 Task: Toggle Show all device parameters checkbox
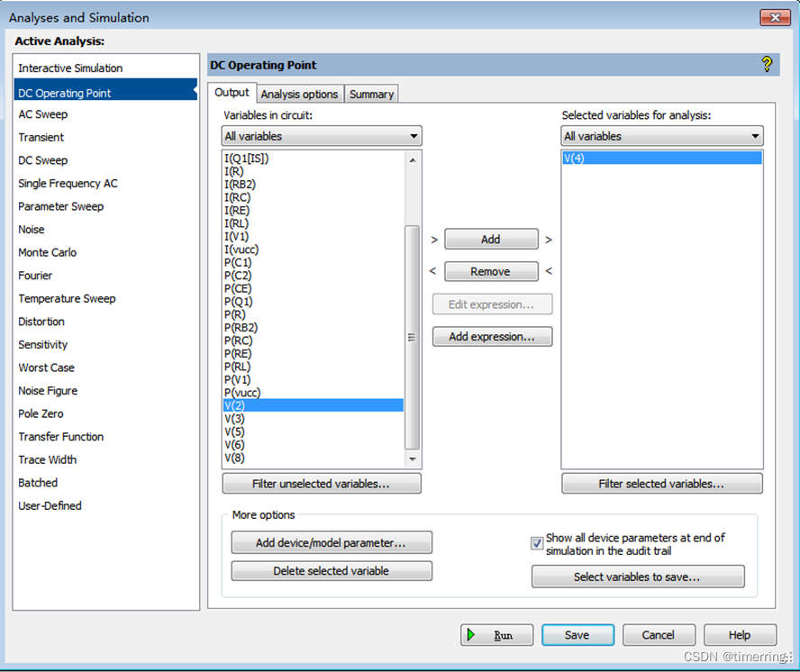tap(537, 543)
